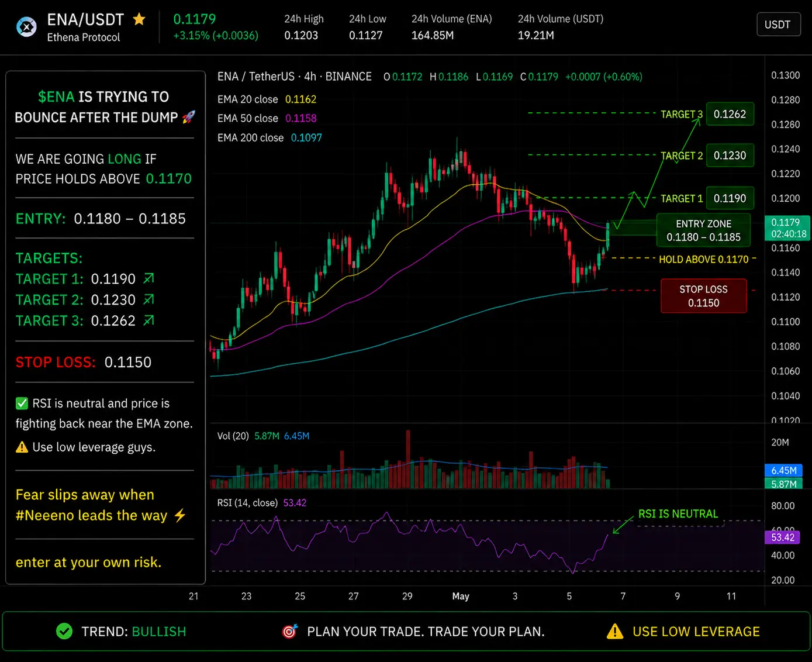Click the chart low value L 0.1169
The image size is (812, 662).
point(494,77)
